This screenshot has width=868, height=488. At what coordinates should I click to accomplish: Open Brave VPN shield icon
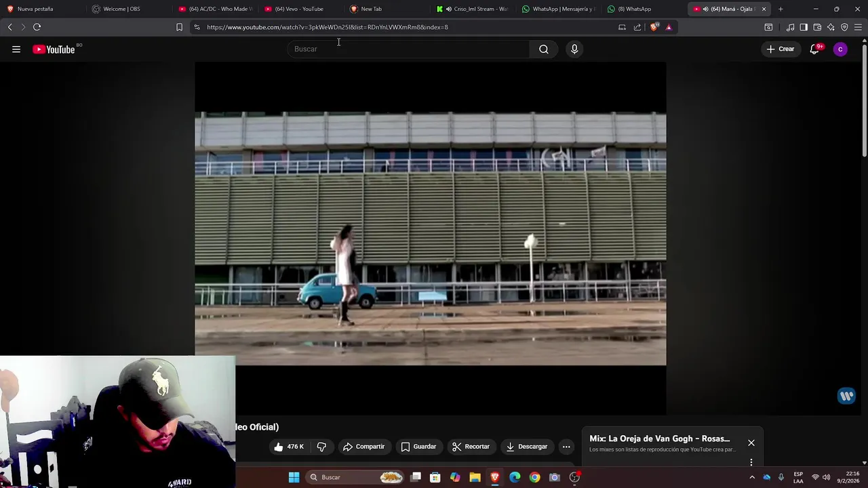tap(844, 27)
